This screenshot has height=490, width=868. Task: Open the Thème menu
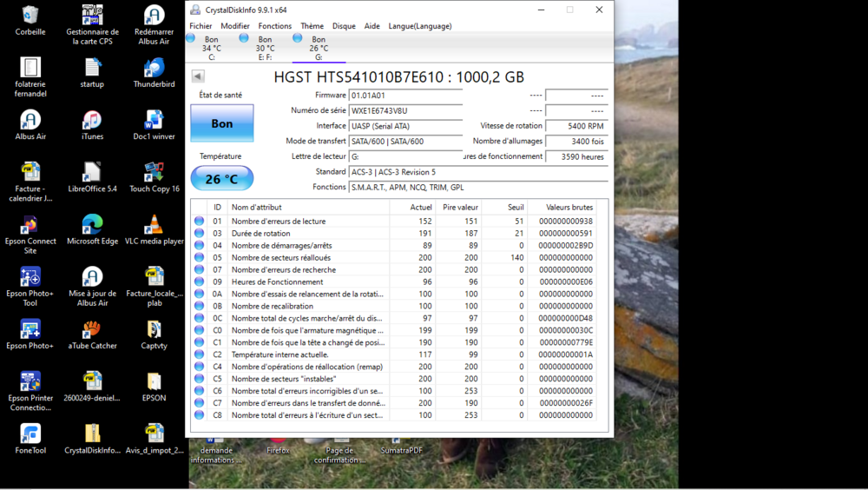(312, 26)
